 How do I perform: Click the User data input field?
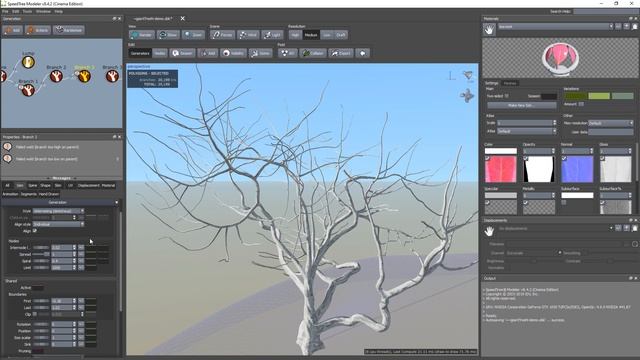click(x=611, y=131)
